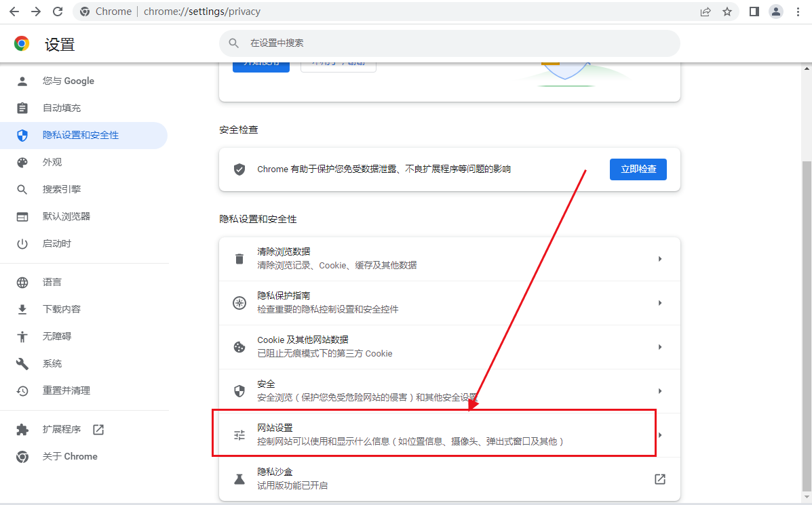This screenshot has width=812, height=505.
Task: Open Cookie 及其他网站数据 row
Action: pyautogui.click(x=450, y=346)
